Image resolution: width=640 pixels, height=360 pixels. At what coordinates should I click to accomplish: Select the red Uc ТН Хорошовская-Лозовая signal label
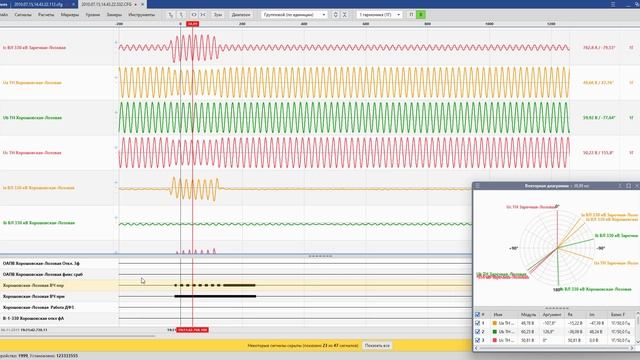pyautogui.click(x=32, y=153)
